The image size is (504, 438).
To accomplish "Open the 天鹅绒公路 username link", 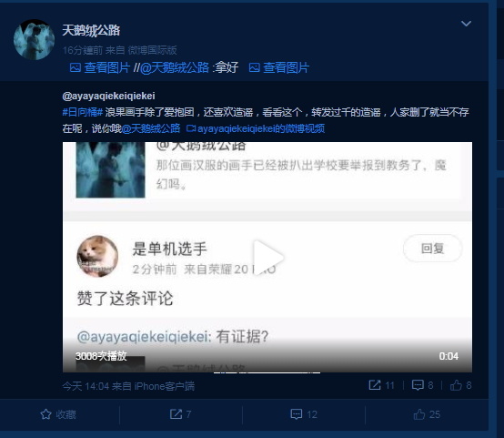I will 91,31.
